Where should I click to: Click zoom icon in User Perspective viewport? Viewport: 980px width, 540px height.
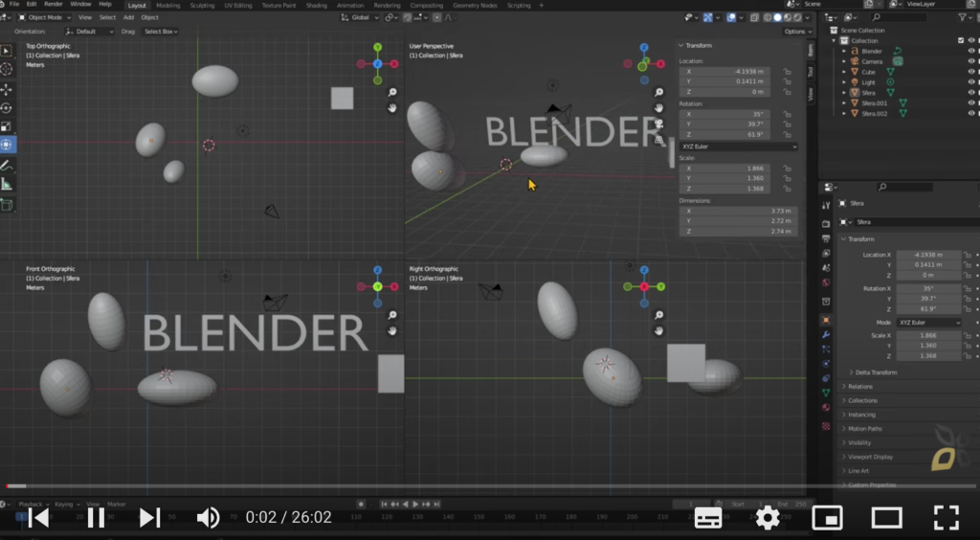[x=658, y=93]
